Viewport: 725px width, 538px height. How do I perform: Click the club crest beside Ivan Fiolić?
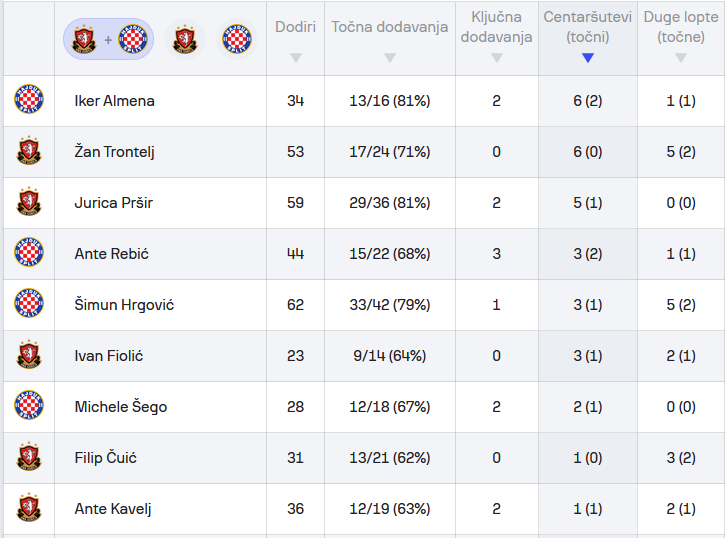click(29, 355)
